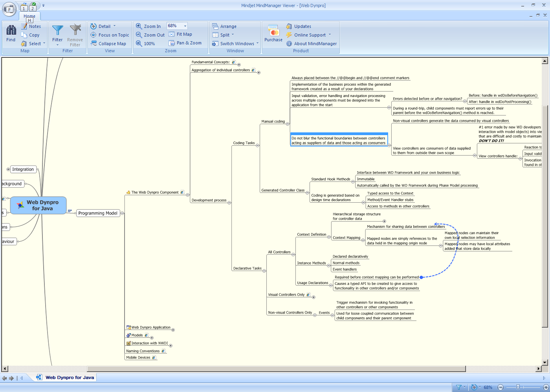Click the Purchase icon
550x392 pixels.
(x=273, y=31)
